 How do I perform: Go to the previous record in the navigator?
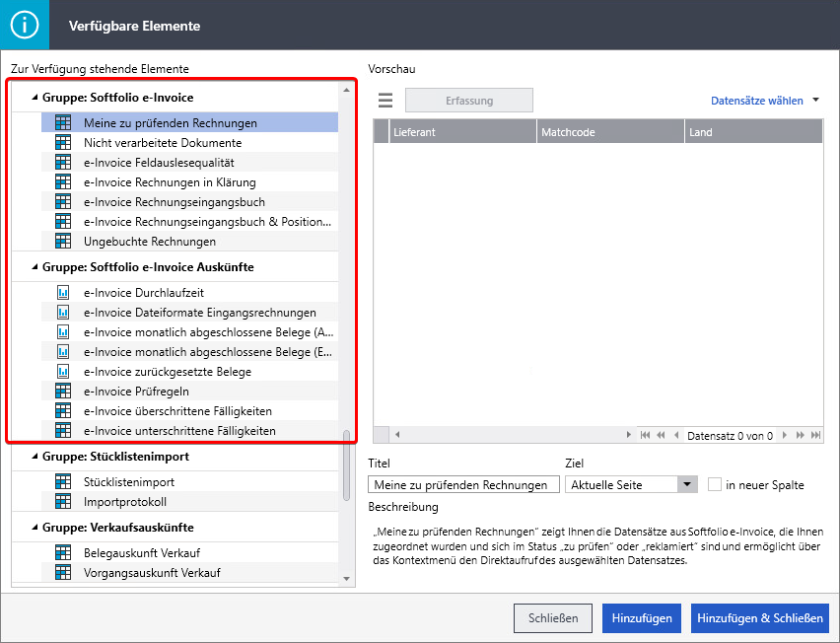(x=676, y=435)
